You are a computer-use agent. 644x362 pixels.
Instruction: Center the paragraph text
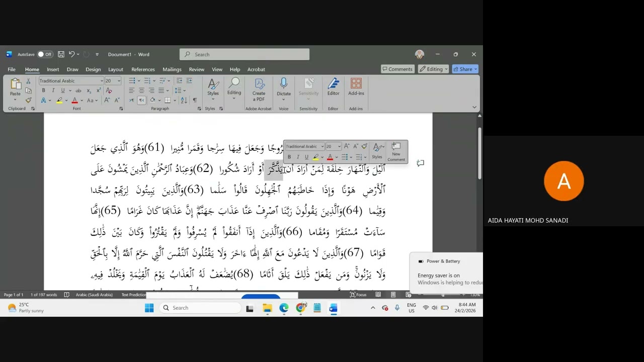(141, 90)
